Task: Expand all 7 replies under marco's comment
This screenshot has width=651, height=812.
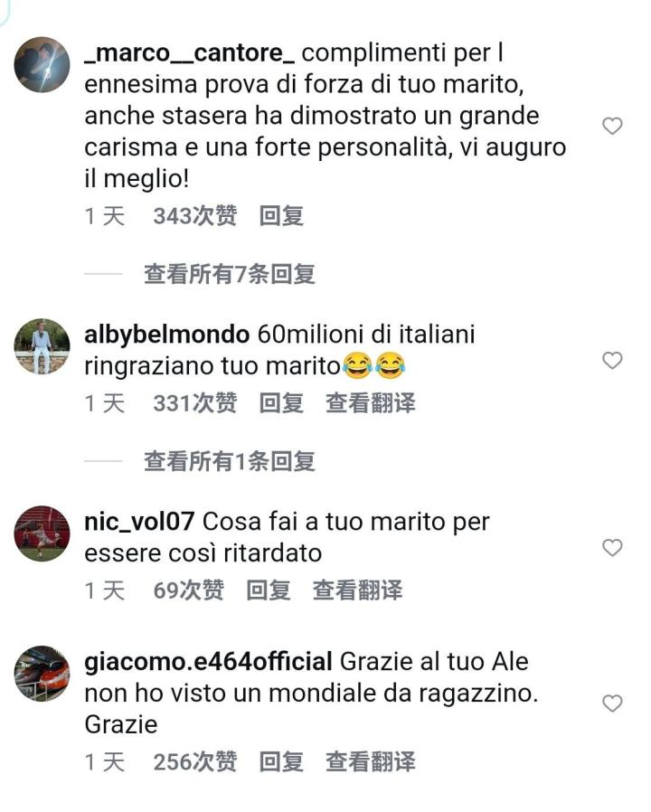Action: pyautogui.click(x=230, y=273)
